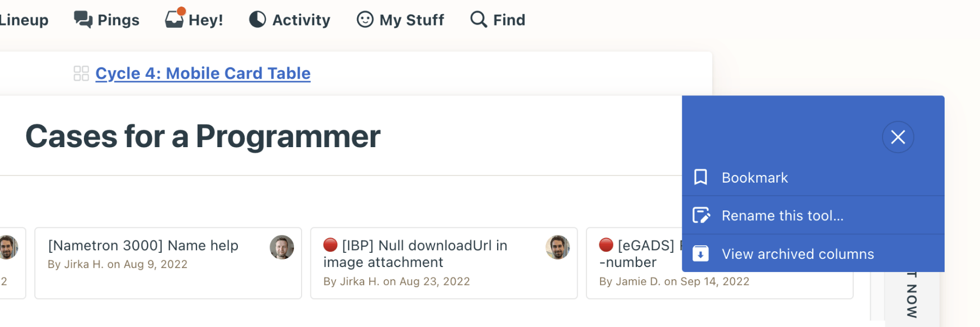Open the IBP Null downloadUrl card

coord(425,254)
